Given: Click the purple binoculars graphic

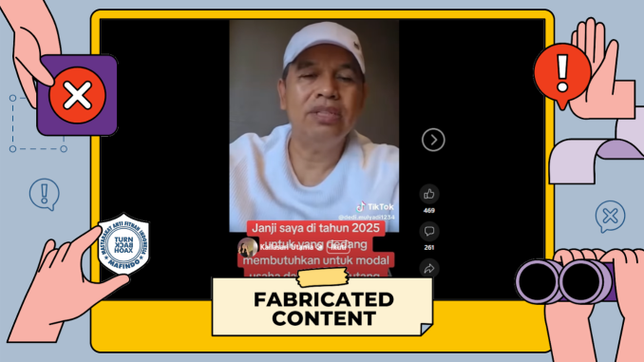Looking at the screenshot, I should (x=565, y=282).
